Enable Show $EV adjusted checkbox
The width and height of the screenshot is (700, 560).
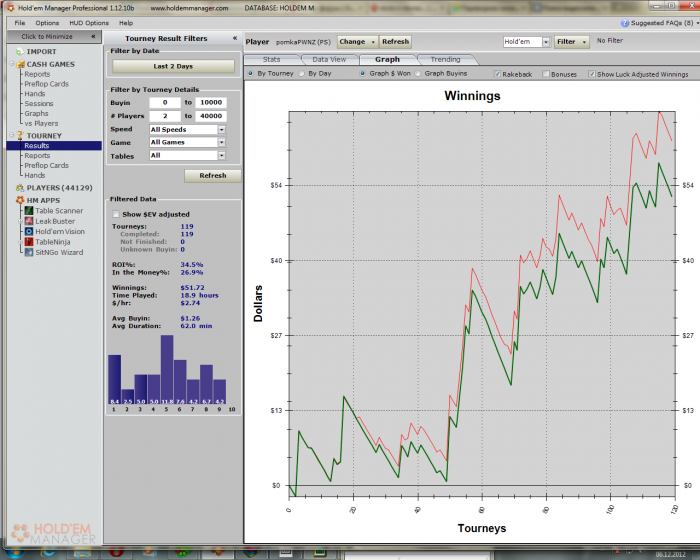point(116,214)
